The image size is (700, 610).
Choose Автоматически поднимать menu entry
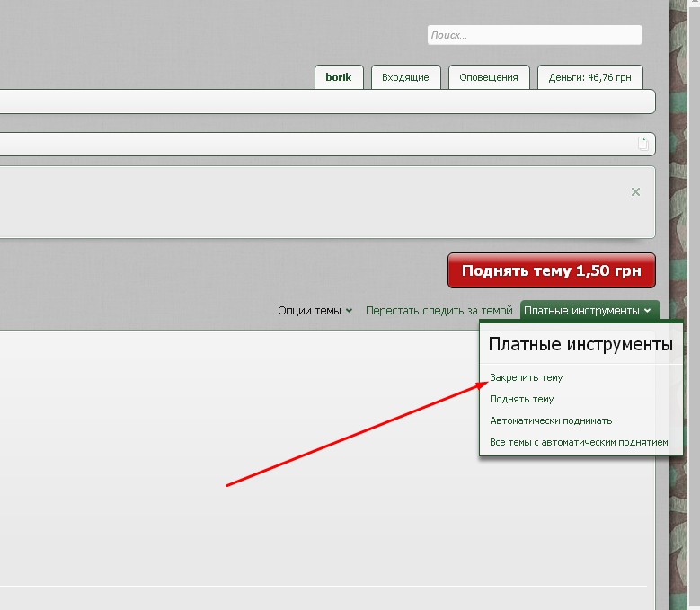pos(551,420)
